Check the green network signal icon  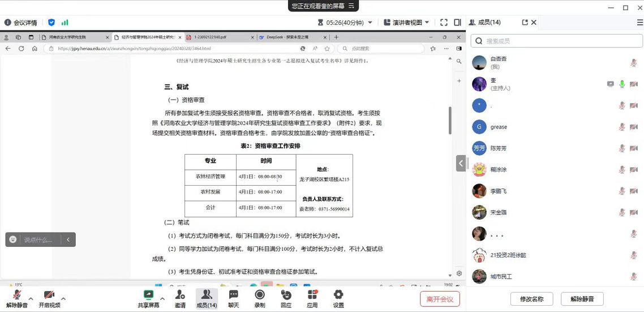coord(65,23)
